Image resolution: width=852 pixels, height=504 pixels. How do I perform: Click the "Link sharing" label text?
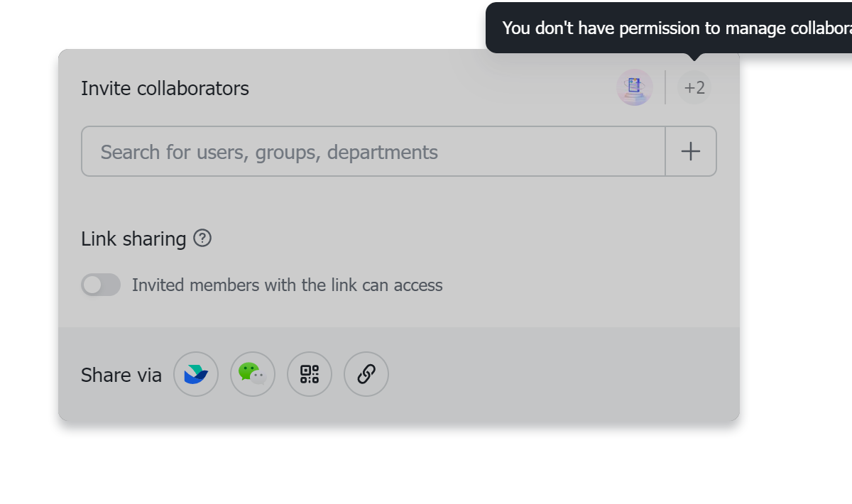pos(133,239)
